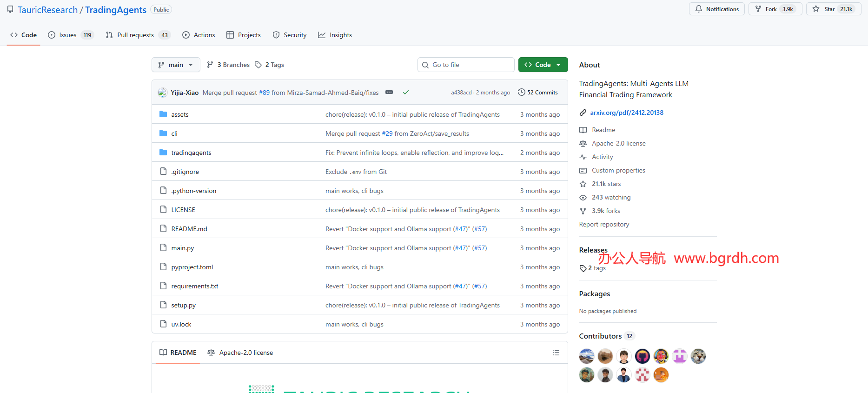Click the first contributor avatar
The width and height of the screenshot is (868, 393).
coord(586,356)
